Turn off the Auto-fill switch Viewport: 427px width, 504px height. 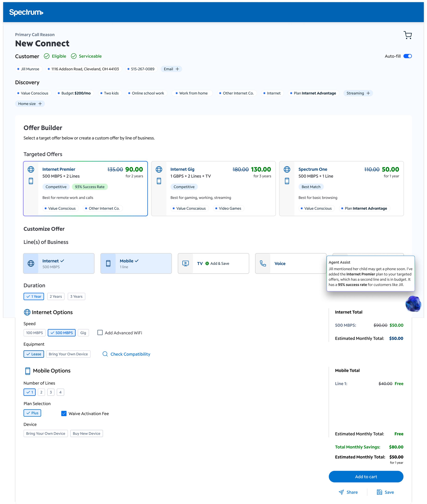(408, 56)
